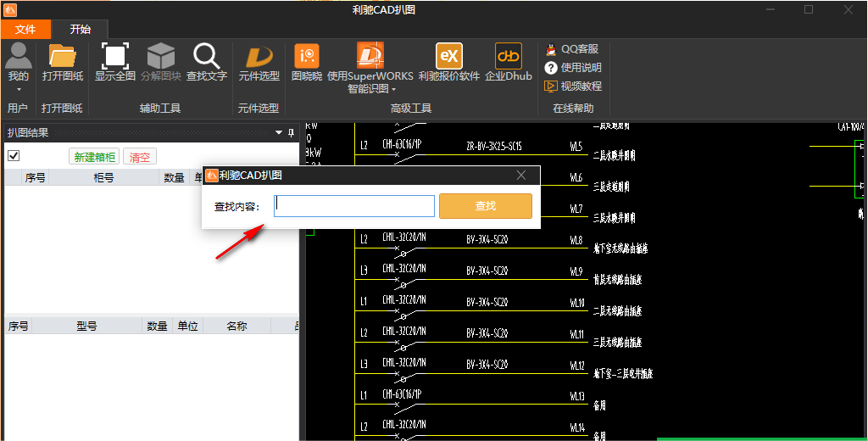Screen dimensions: 868x441
Task: Close the 利驰CAD扒图 search dialog
Action: [x=521, y=175]
